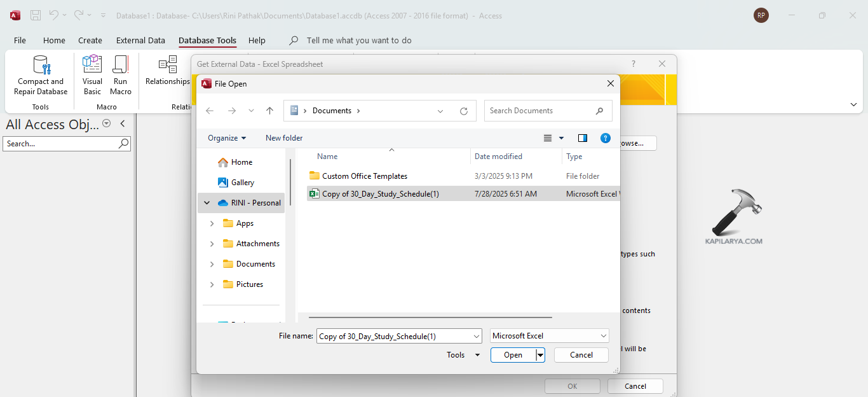Open the File menu tab
The image size is (868, 397).
click(20, 40)
